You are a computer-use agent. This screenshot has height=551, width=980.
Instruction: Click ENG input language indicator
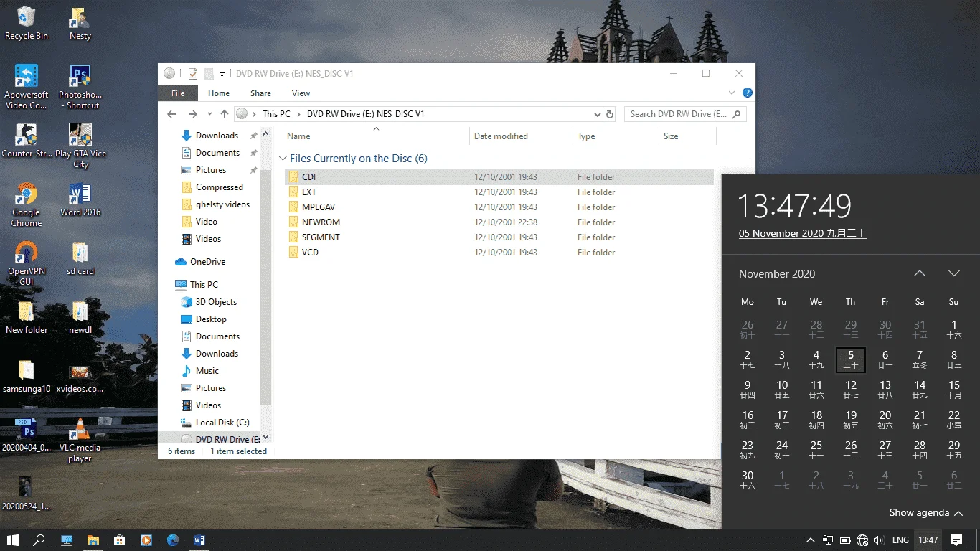pos(900,540)
